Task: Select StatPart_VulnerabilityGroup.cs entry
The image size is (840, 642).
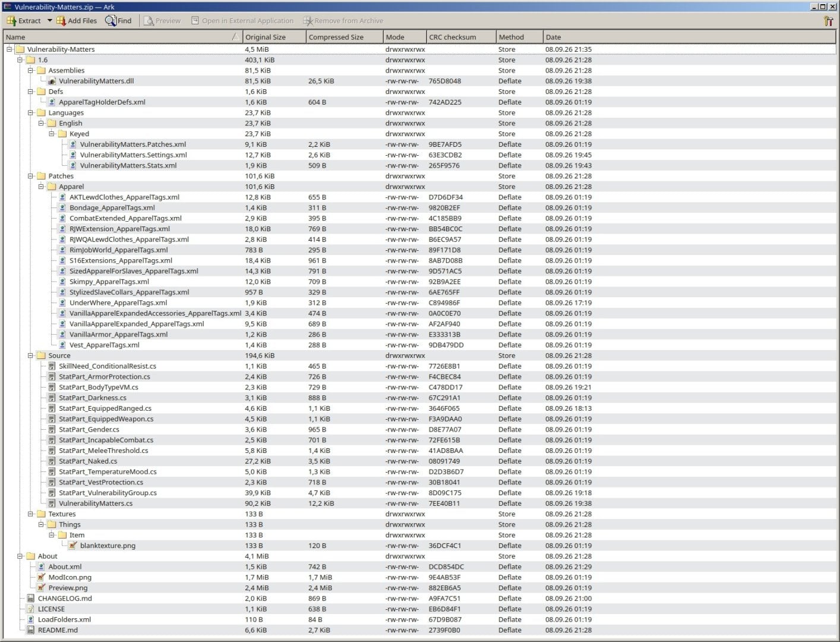Action: (x=108, y=493)
